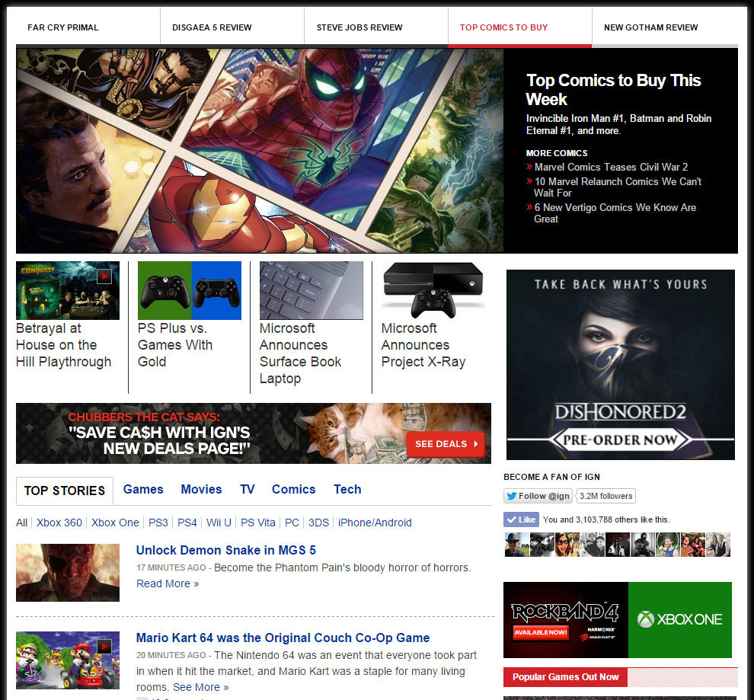Viewport: 754px width, 700px height.
Task: Filter stories by Xbox One platform
Action: pyautogui.click(x=115, y=523)
